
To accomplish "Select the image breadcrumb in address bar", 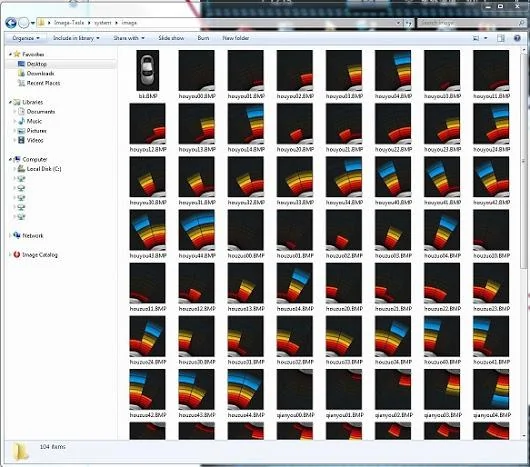I will click(x=129, y=23).
